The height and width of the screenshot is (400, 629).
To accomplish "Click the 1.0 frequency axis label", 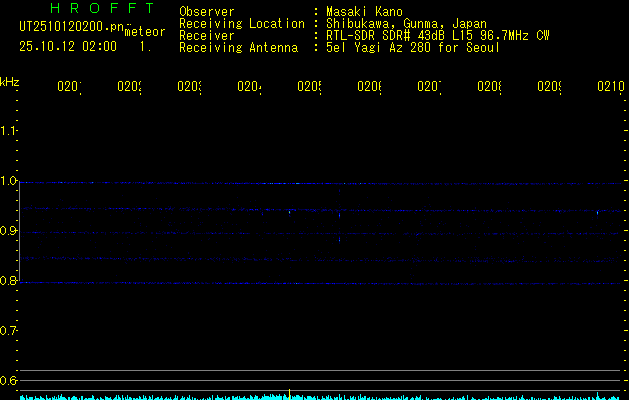I will [x=9, y=181].
